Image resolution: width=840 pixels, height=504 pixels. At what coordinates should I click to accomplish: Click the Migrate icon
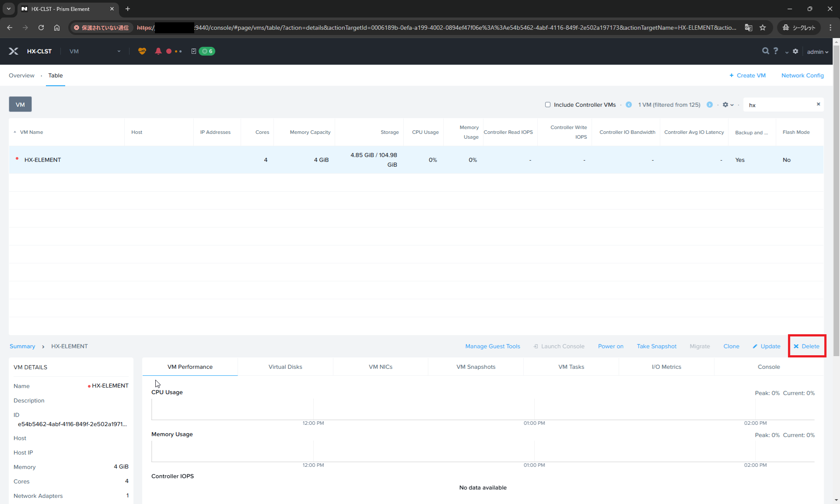[x=700, y=346]
